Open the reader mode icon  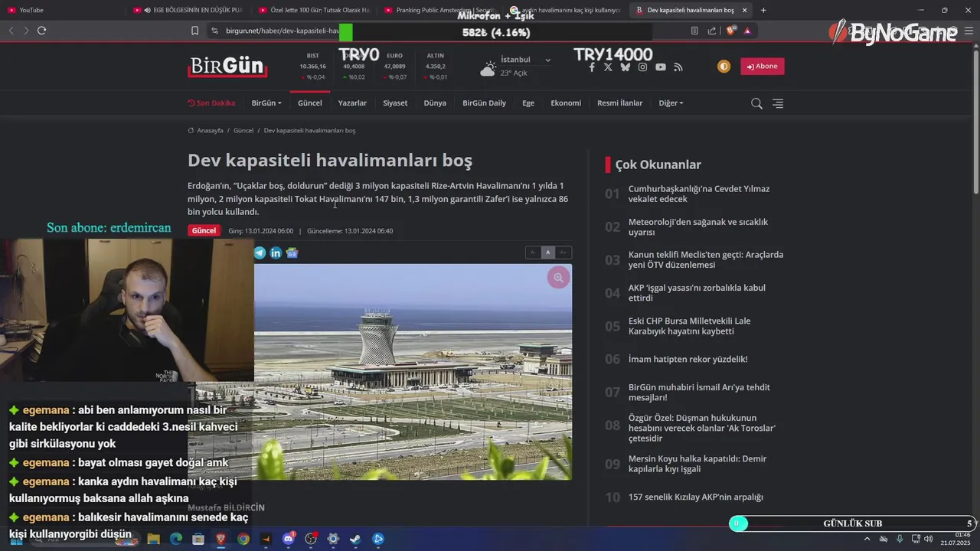point(694,31)
